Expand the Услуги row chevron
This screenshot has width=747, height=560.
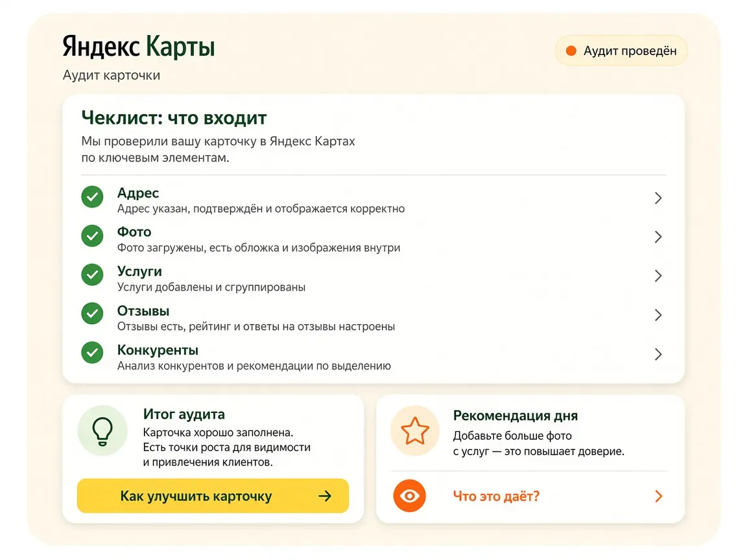tap(658, 276)
